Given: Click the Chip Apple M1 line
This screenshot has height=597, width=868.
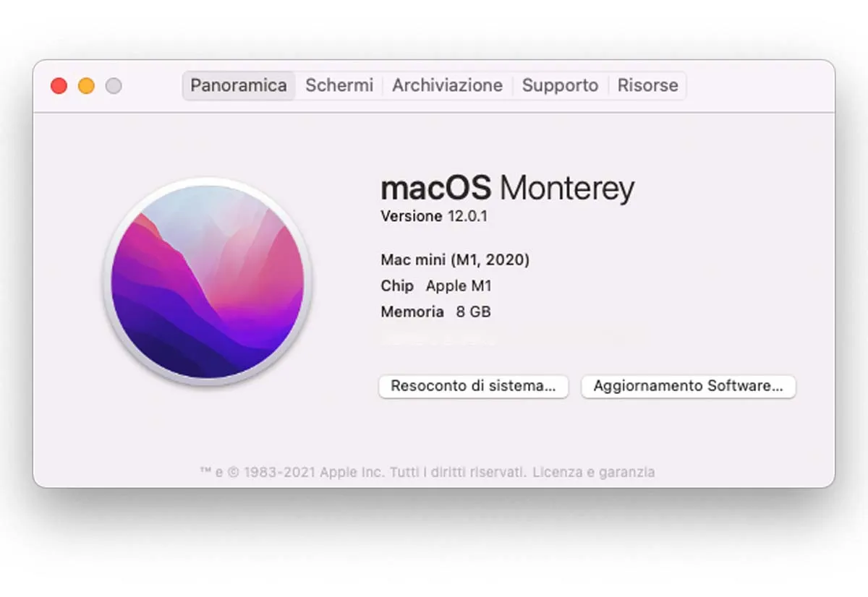Looking at the screenshot, I should (436, 285).
